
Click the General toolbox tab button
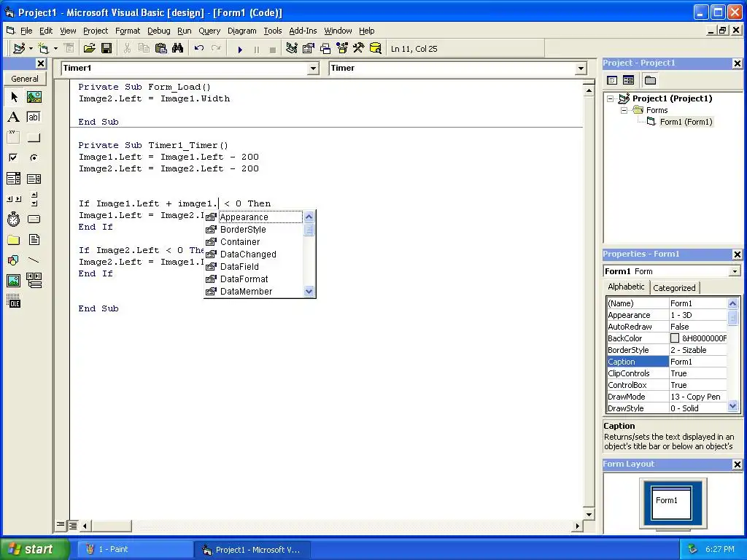point(25,79)
